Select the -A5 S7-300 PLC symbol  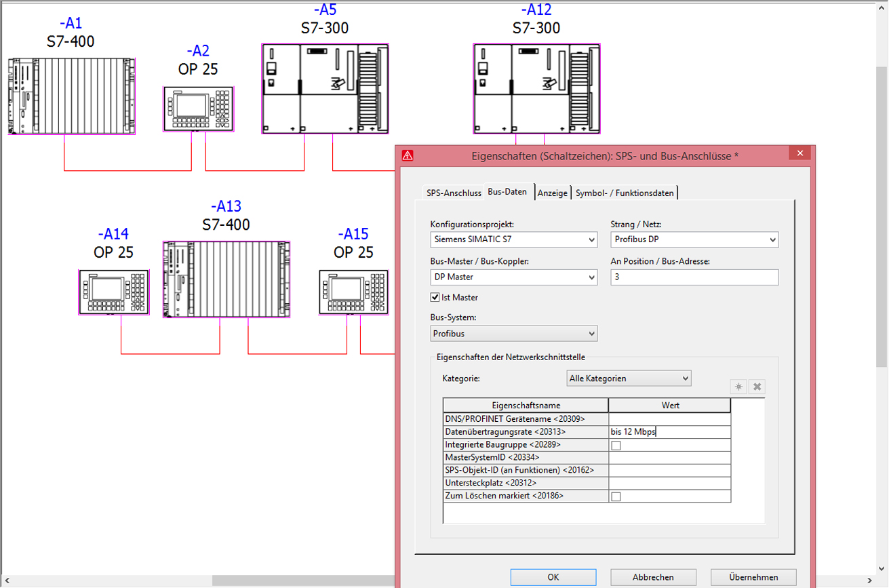(x=325, y=89)
